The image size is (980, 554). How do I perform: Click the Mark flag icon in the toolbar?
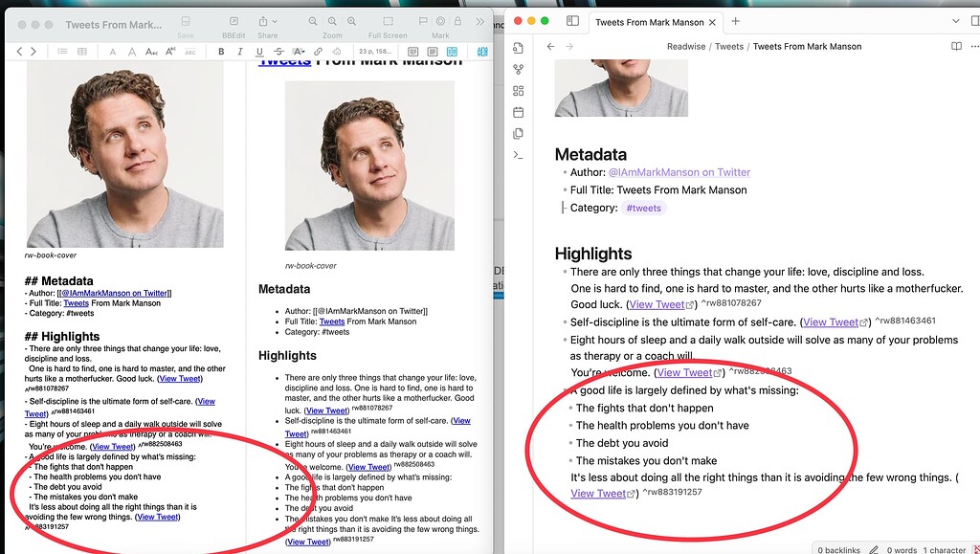(x=423, y=21)
